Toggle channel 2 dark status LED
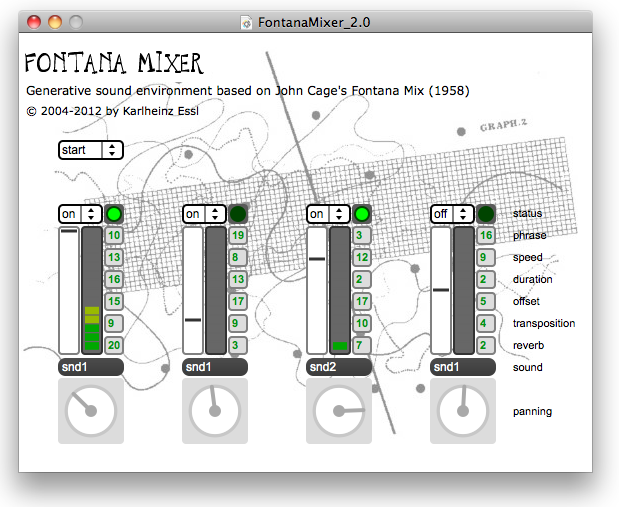The height and width of the screenshot is (507, 619). (238, 214)
